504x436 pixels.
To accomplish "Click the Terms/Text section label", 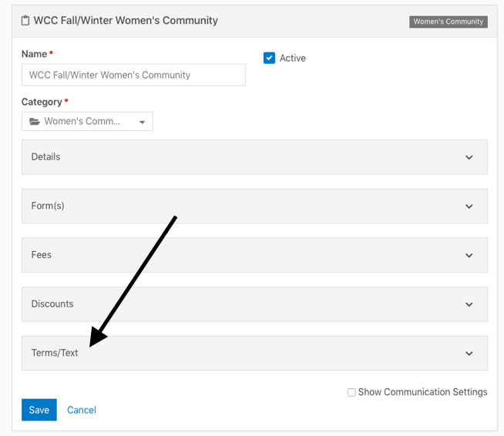I will tap(54, 353).
